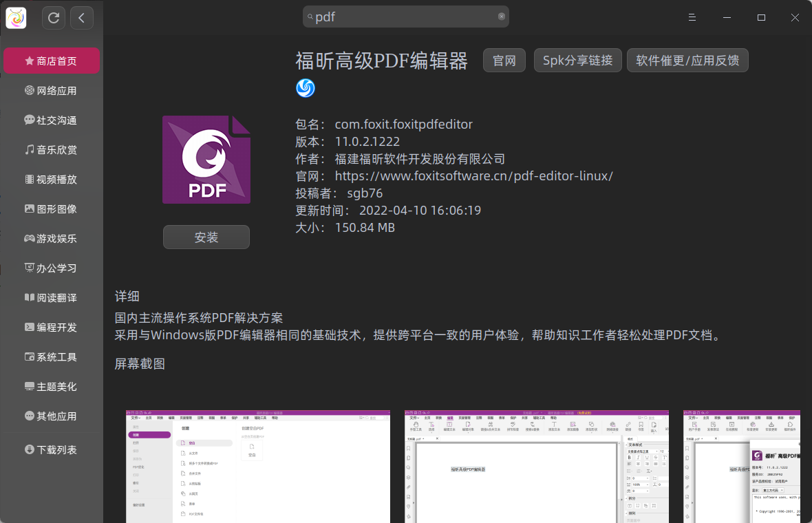Open the 网络应用 category in sidebar
This screenshot has height=523, width=812.
[x=52, y=90]
